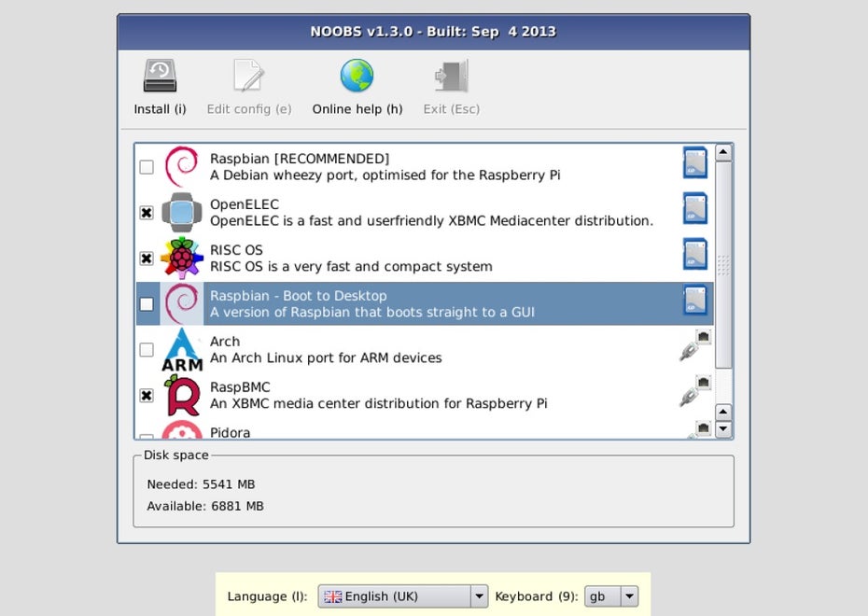Tick Raspbian - Boot to Desktop checkbox
The image size is (868, 616).
point(147,304)
